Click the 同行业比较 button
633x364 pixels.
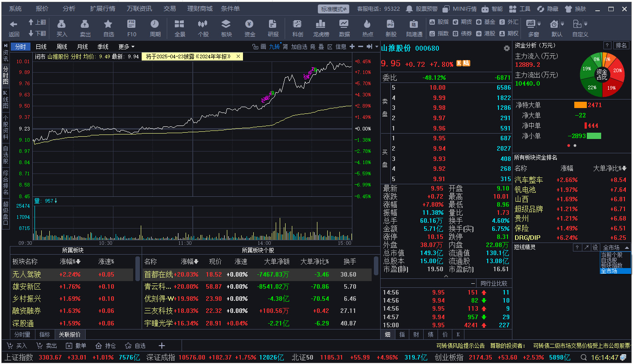494,283
